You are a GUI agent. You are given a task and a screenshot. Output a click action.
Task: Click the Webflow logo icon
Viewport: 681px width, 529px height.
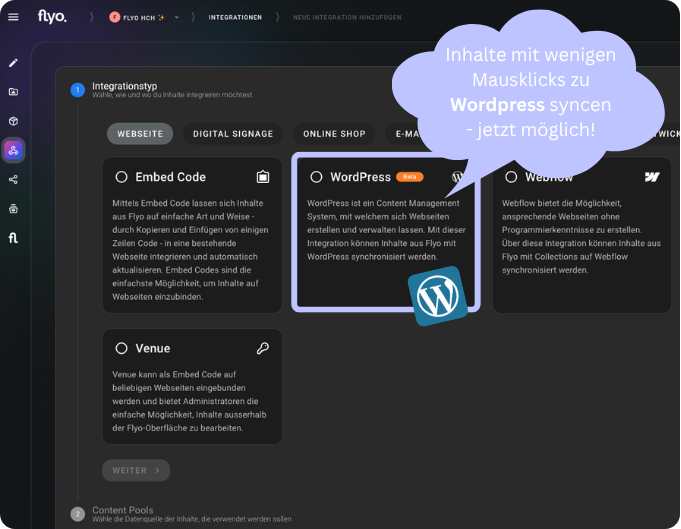pos(652,177)
